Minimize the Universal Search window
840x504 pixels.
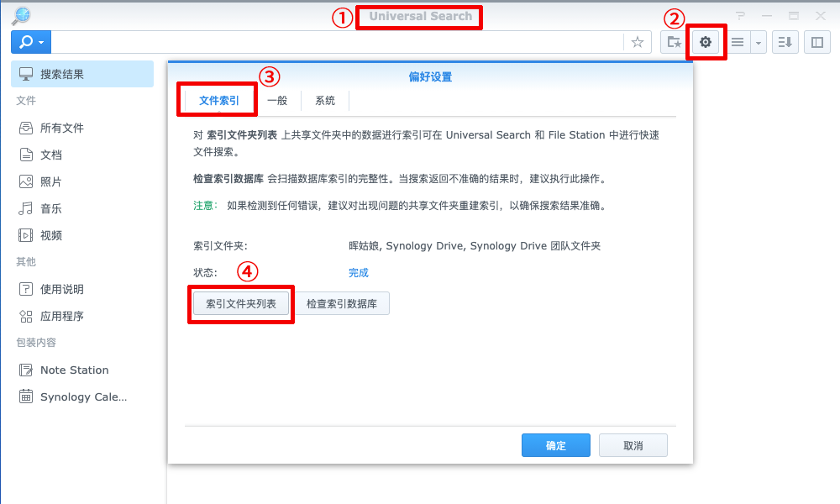point(767,16)
